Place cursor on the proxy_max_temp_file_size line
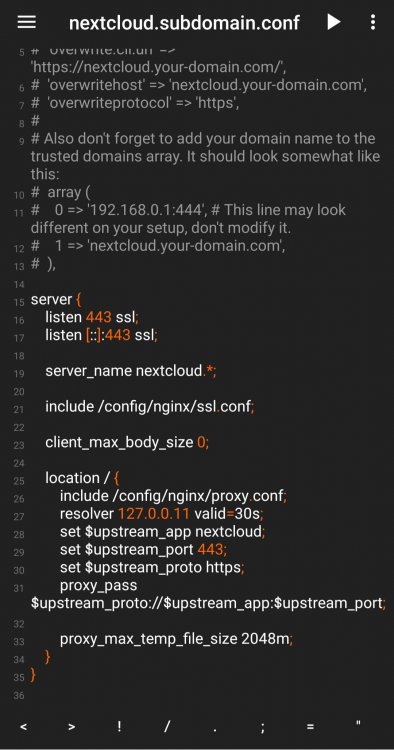Screen dimensions: 394x750 coord(176,639)
